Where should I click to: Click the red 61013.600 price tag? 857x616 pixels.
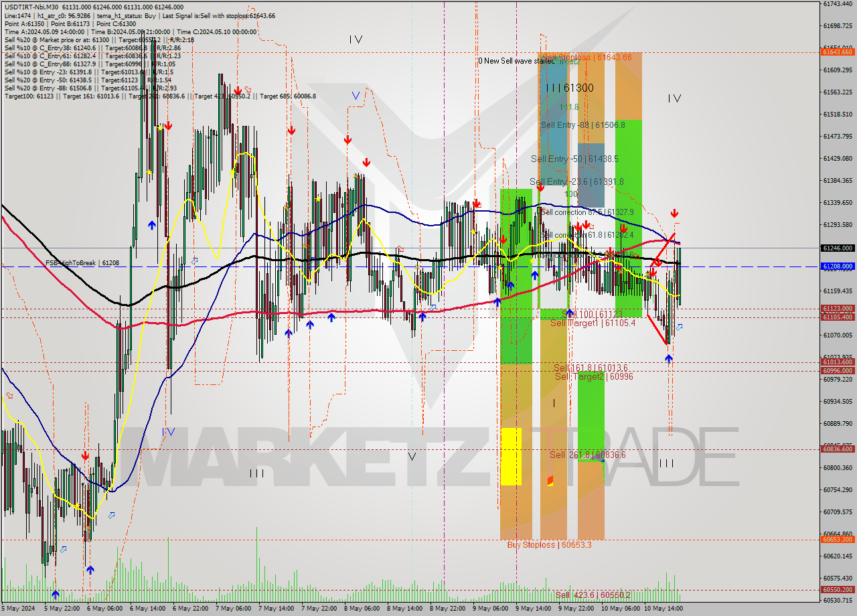pos(838,362)
